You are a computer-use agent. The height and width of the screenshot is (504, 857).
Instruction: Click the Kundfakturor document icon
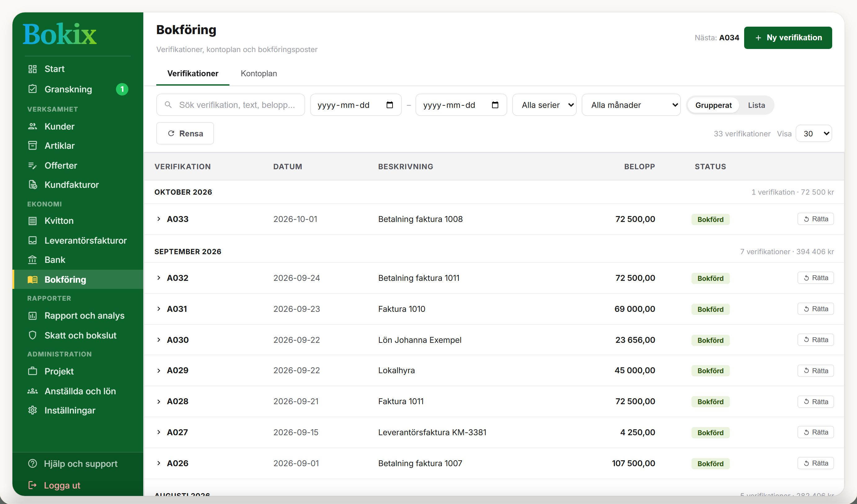pyautogui.click(x=32, y=185)
